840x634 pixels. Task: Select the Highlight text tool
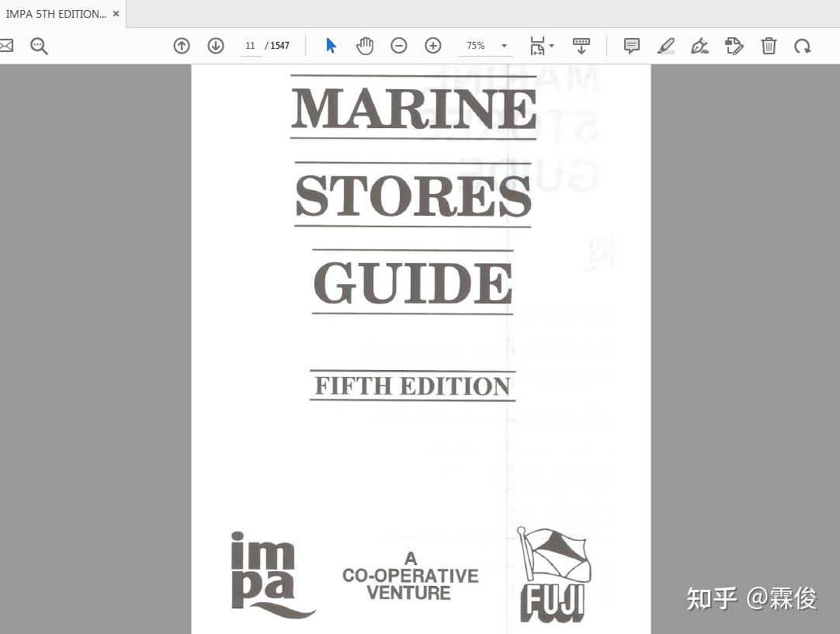(665, 46)
